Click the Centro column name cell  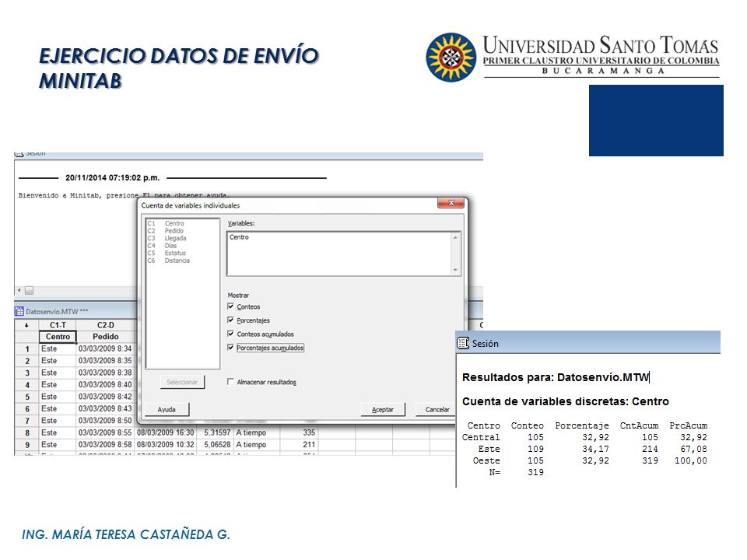[x=58, y=337]
